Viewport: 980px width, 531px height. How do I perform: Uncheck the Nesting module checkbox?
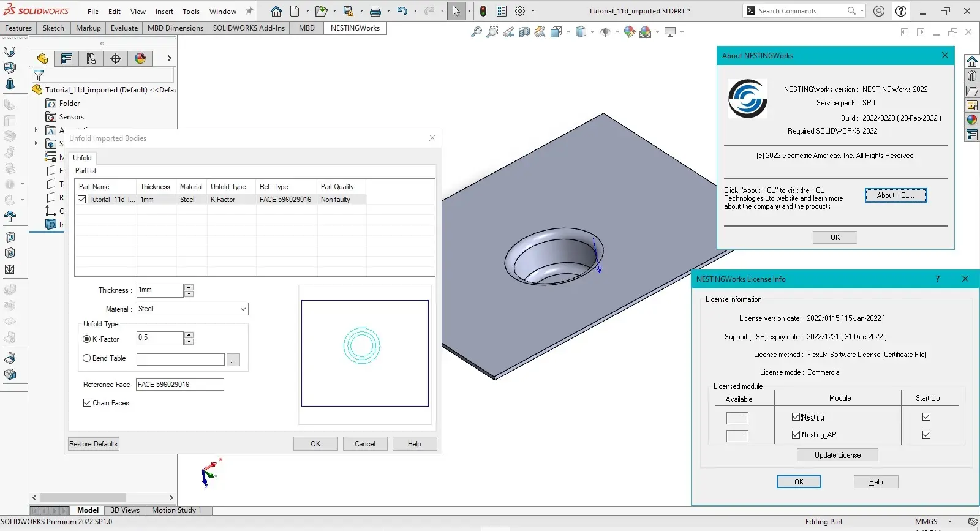tap(796, 417)
